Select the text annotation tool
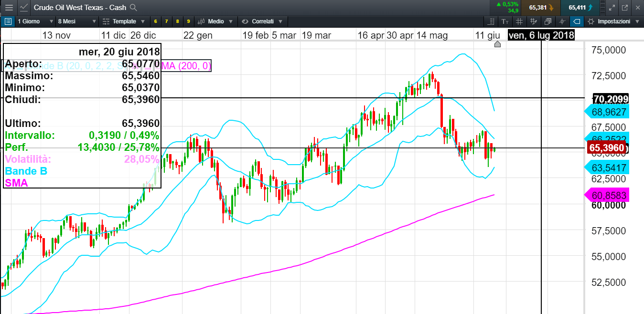The width and height of the screenshot is (644, 314). point(505,21)
